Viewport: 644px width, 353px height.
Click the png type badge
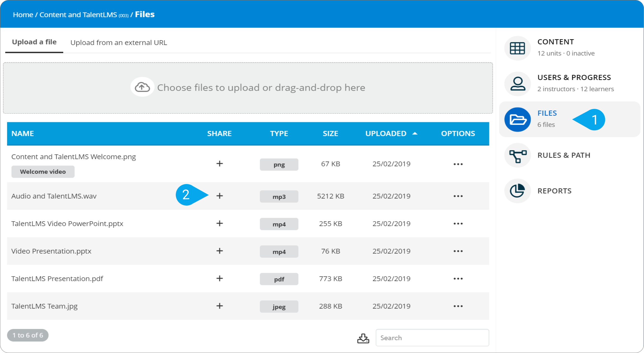(279, 164)
